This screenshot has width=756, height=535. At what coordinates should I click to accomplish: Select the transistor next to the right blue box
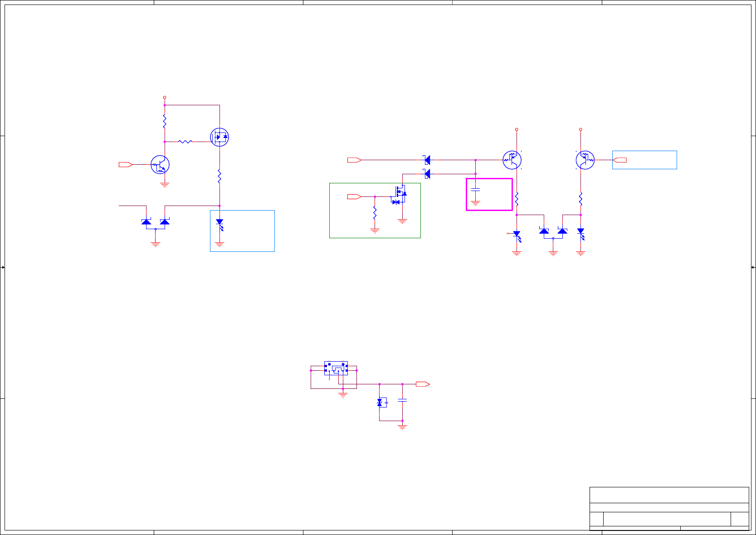(x=585, y=160)
